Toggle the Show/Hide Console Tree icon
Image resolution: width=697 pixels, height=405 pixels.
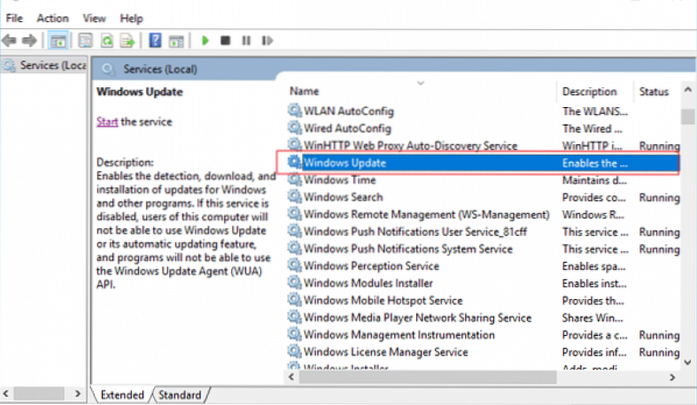[58, 41]
